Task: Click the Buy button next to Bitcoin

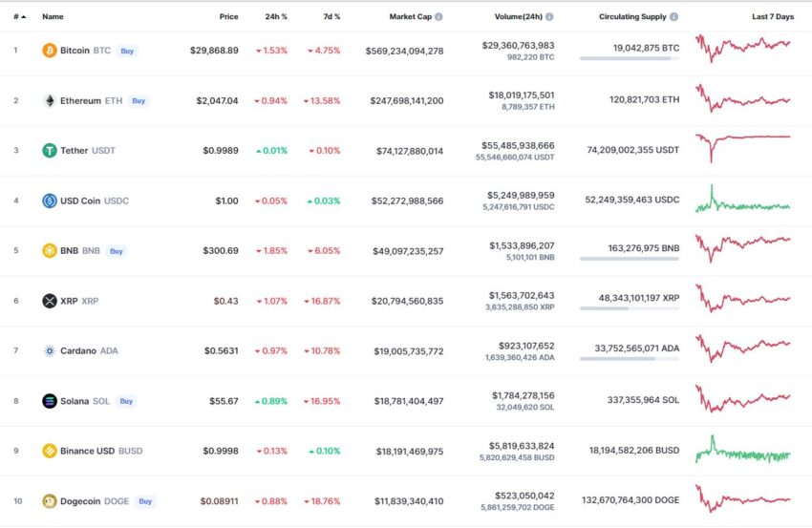Action: [x=127, y=51]
